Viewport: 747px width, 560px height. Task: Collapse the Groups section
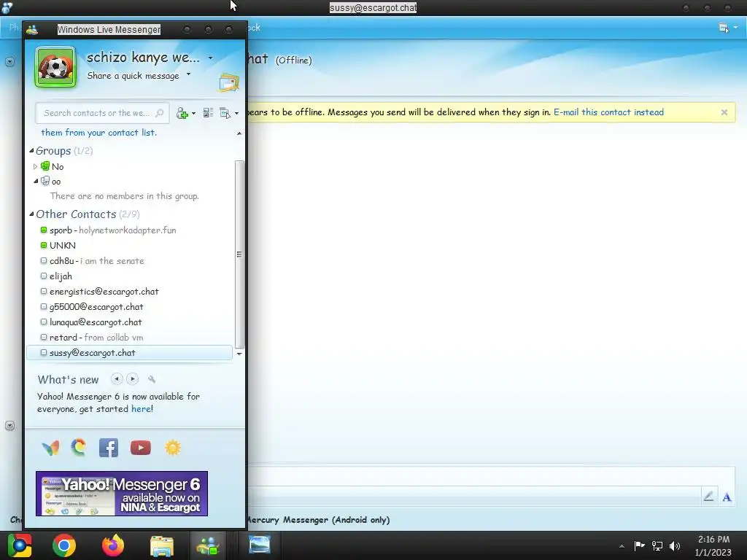31,150
